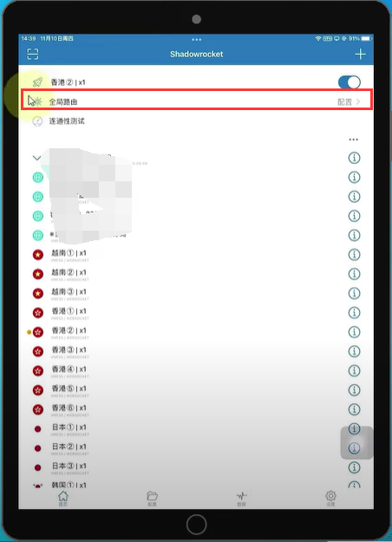
Task: Switch to the config folder tab
Action: tap(152, 498)
